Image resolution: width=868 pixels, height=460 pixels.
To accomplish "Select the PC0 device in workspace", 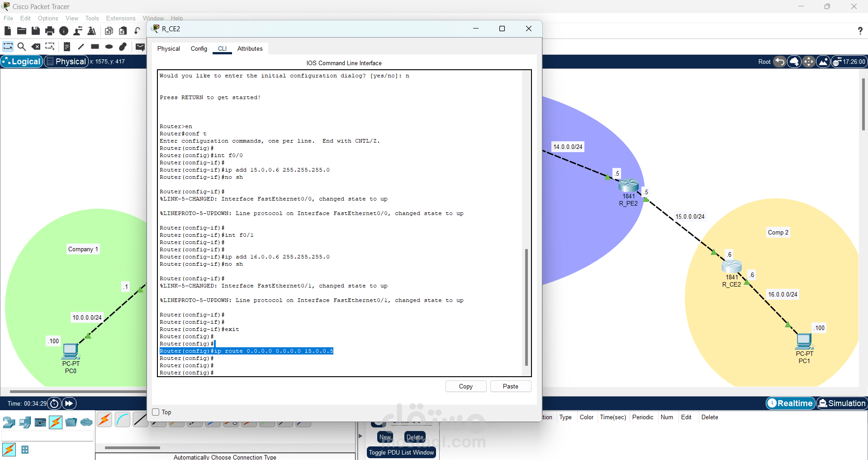I will [71, 350].
